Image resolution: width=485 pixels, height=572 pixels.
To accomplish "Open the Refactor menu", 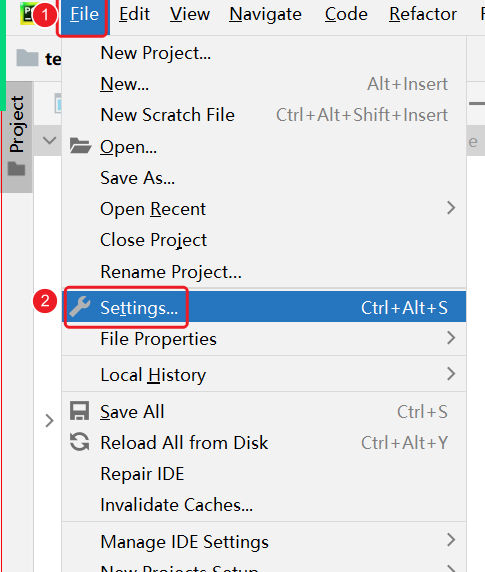I will coord(423,15).
